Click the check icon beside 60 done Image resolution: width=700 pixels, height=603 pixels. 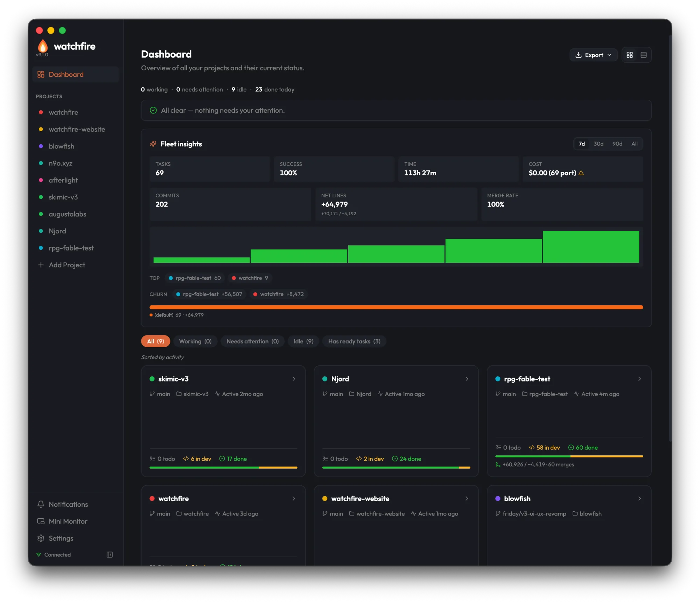571,447
